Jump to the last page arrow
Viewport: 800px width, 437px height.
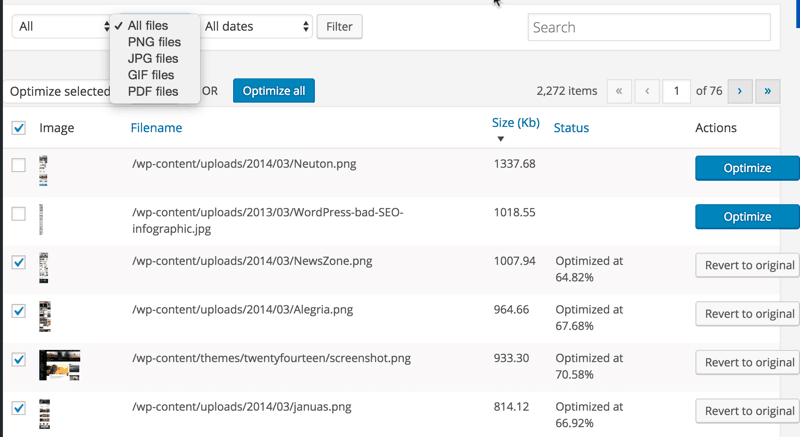tap(768, 91)
